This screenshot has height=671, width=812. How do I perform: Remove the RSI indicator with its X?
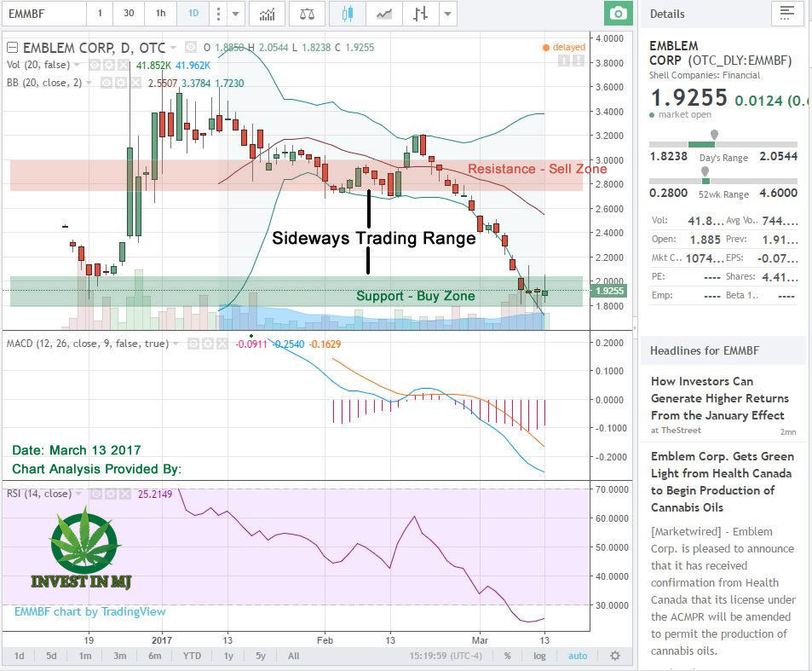124,494
